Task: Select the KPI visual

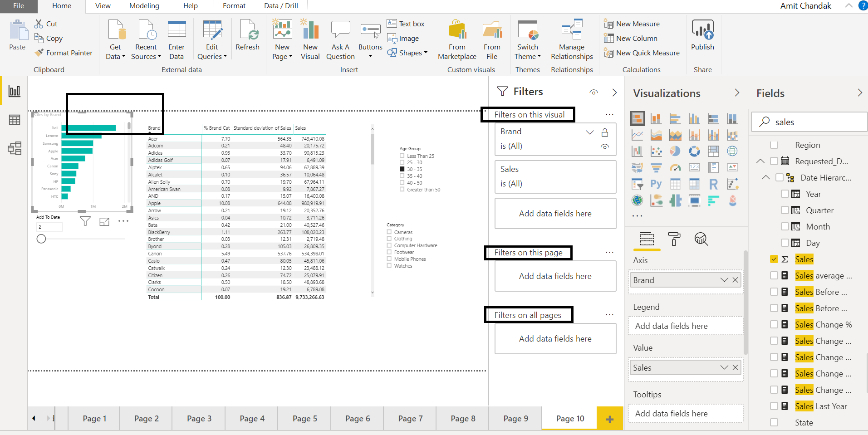Action: (732, 168)
